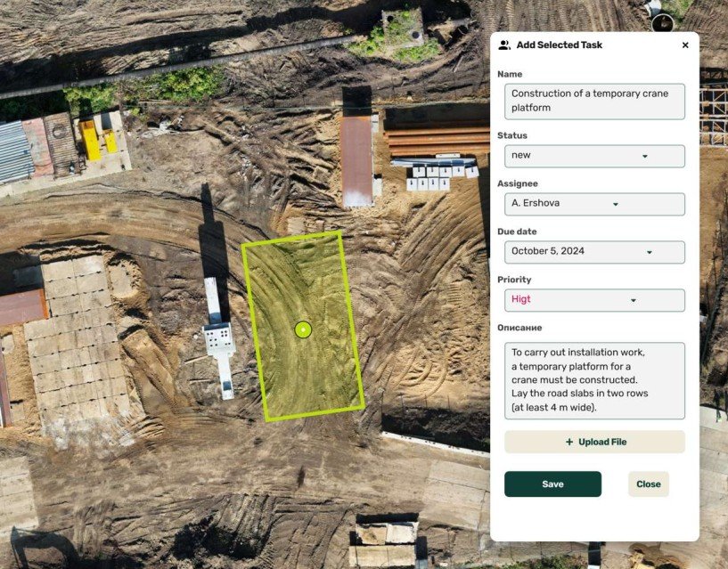Close the Add Selected Task dialog with X
Image resolution: width=728 pixels, height=569 pixels.
tap(685, 45)
